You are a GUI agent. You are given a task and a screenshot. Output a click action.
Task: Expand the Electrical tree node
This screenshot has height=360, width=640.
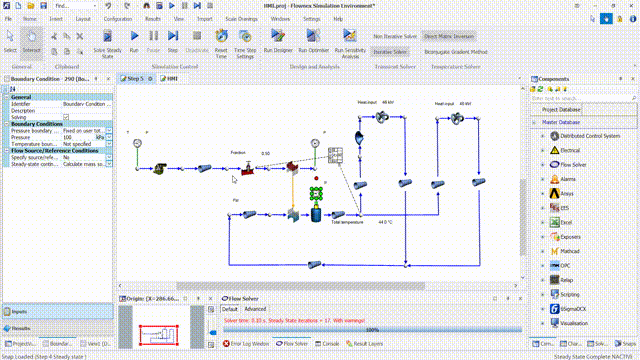point(542,150)
